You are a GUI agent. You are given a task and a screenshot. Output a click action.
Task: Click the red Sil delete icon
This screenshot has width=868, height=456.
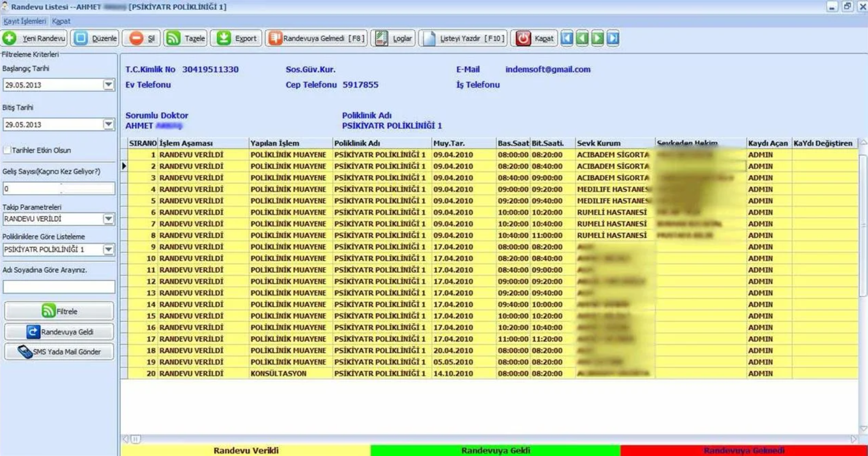pyautogui.click(x=136, y=38)
